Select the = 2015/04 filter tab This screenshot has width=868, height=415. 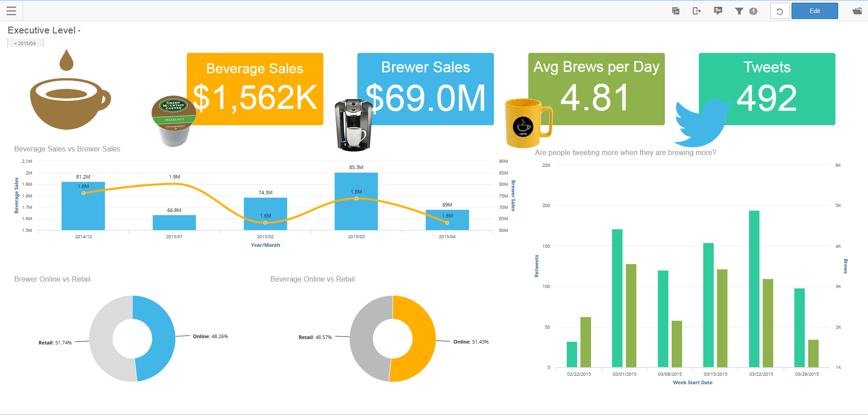click(x=25, y=43)
